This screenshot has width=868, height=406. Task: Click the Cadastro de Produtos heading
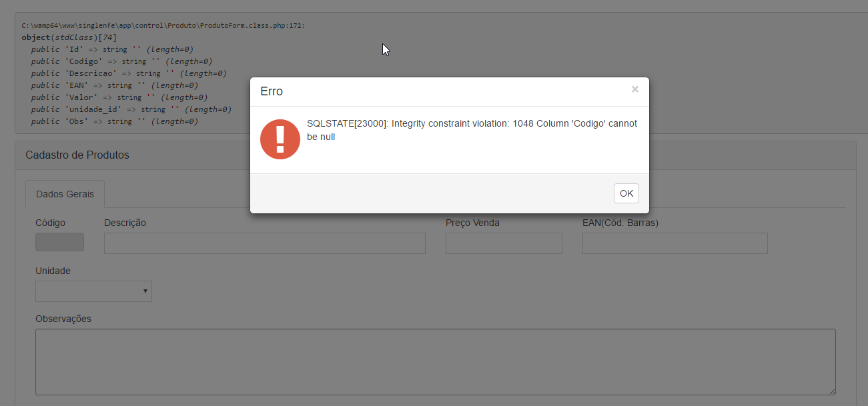[77, 155]
